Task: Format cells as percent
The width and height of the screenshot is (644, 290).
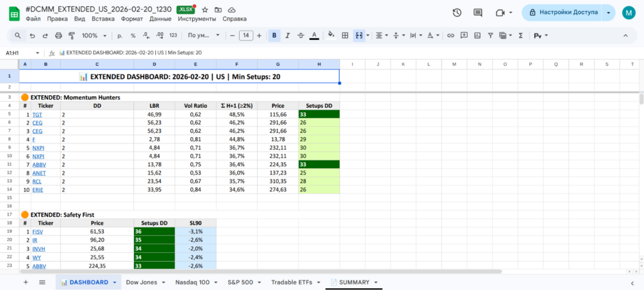Action: (x=133, y=36)
